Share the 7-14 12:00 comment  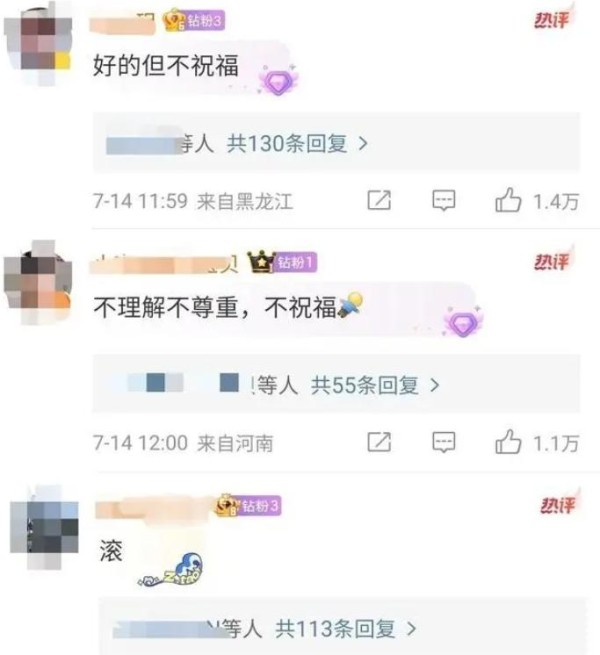pyautogui.click(x=379, y=442)
